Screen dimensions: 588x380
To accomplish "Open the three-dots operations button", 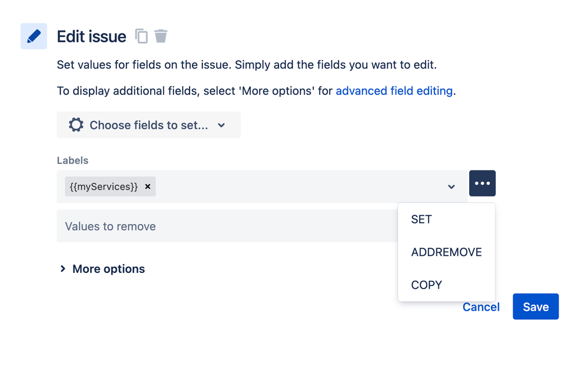I will click(x=482, y=184).
